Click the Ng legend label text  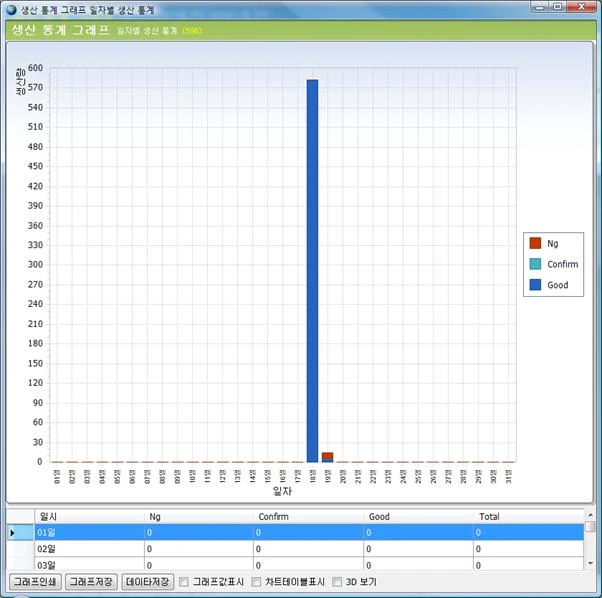point(552,243)
